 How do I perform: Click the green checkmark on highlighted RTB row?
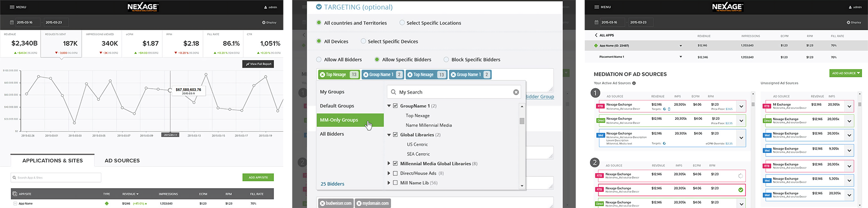tap(741, 190)
